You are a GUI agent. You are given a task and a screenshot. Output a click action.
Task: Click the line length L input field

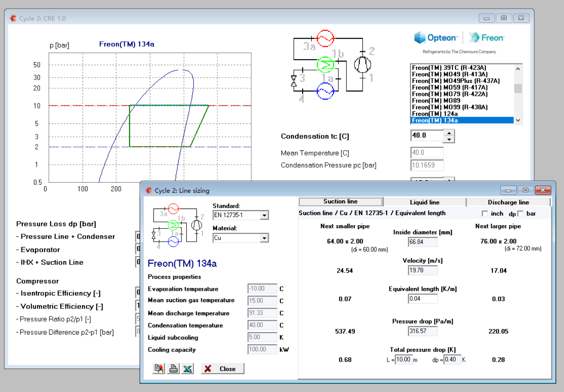click(x=404, y=360)
